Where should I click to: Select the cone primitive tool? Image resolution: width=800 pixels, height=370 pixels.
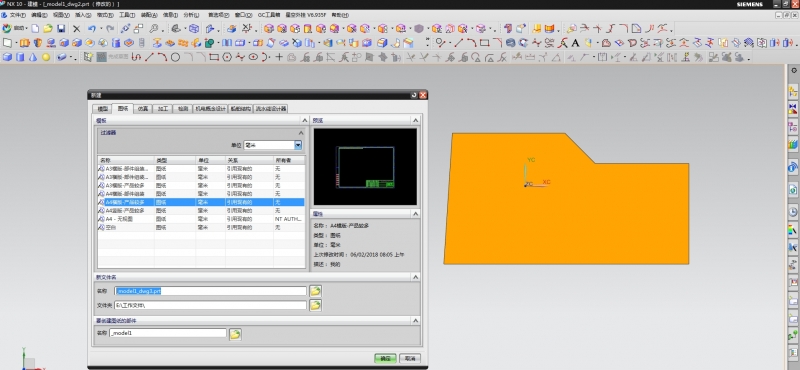(33, 57)
